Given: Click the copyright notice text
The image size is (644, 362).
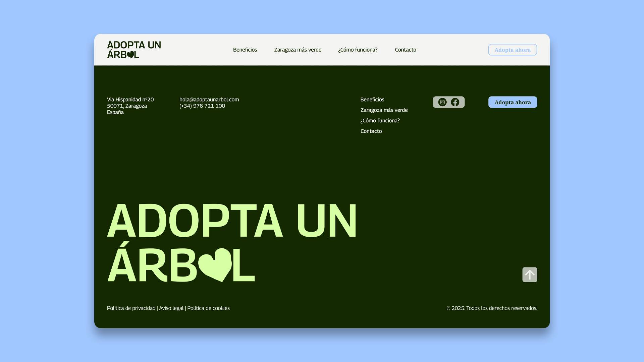Looking at the screenshot, I should pyautogui.click(x=492, y=308).
